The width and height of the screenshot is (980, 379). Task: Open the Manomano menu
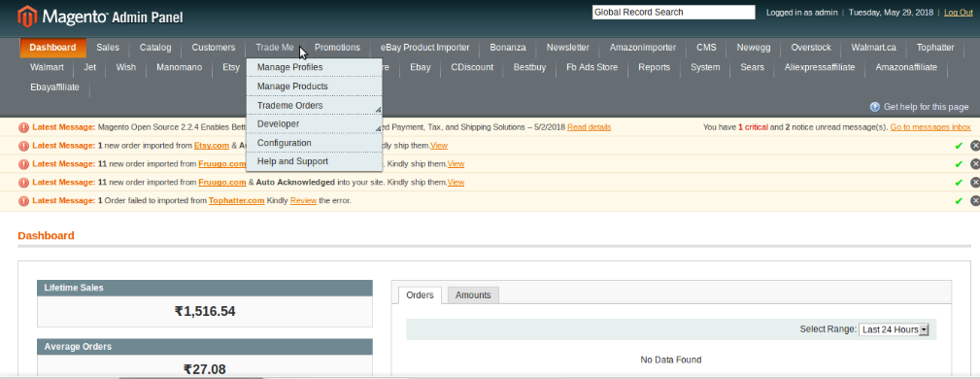point(180,67)
